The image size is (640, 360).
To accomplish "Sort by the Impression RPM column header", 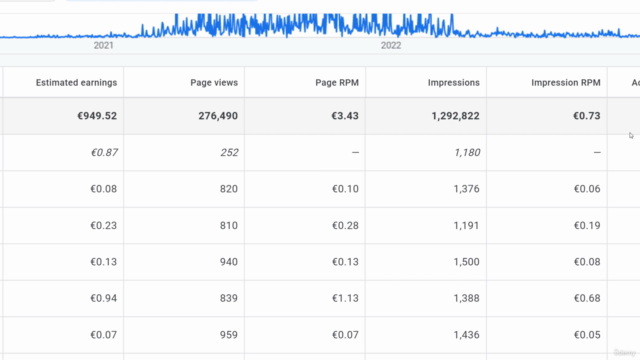I will (x=566, y=83).
